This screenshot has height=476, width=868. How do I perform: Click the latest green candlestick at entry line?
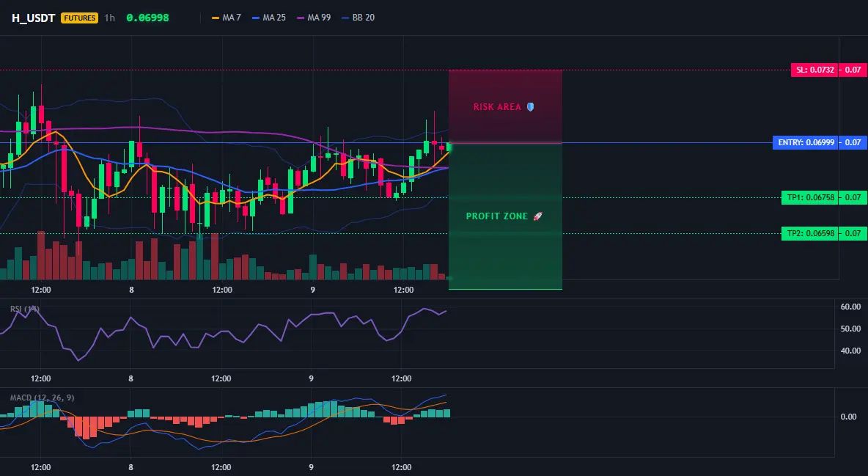pyautogui.click(x=449, y=147)
